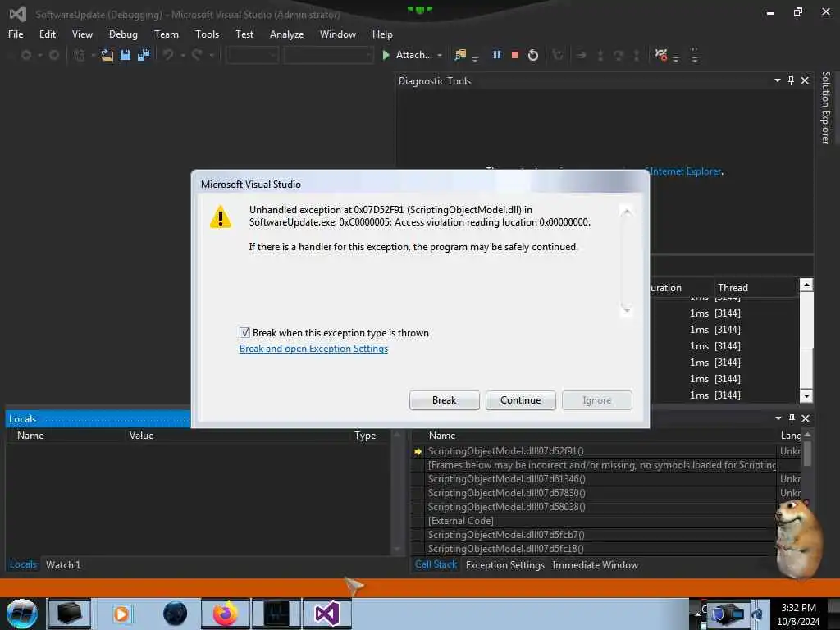Click the Open File folder toolbar icon

(107, 55)
